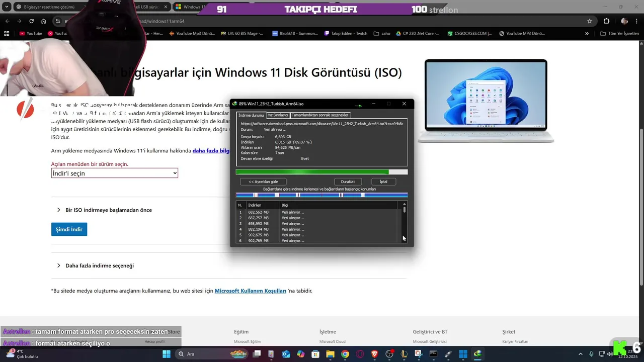Viewport: 644px width, 362px height.
Task: Open the Chrome apps grid shortcut
Action: coord(7,33)
